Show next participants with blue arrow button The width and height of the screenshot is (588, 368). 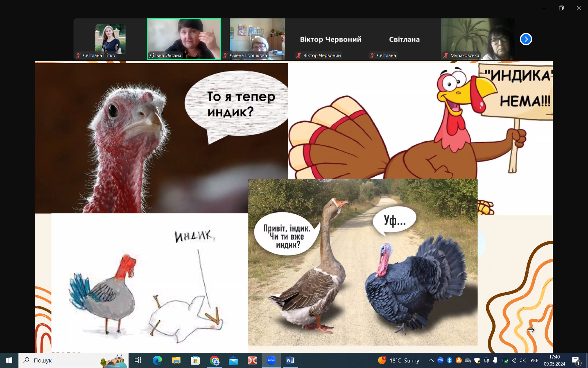pyautogui.click(x=526, y=39)
